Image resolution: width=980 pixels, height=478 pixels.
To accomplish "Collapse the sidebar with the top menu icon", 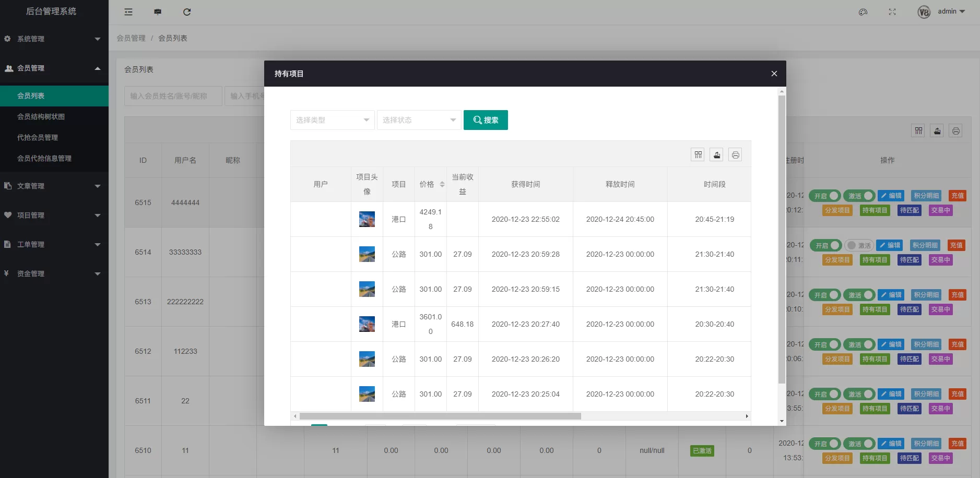I will [128, 12].
